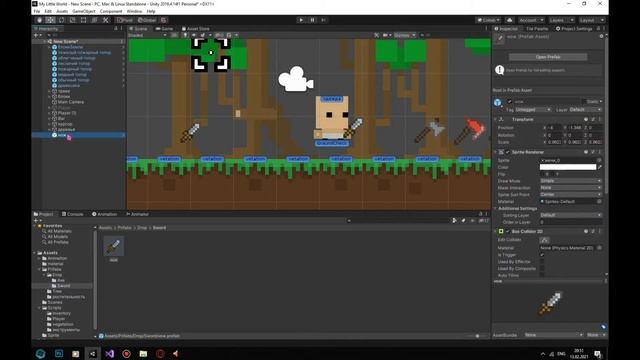Toggle the Is Trigger checkbox
This screenshot has height=360, width=640.
(x=542, y=255)
